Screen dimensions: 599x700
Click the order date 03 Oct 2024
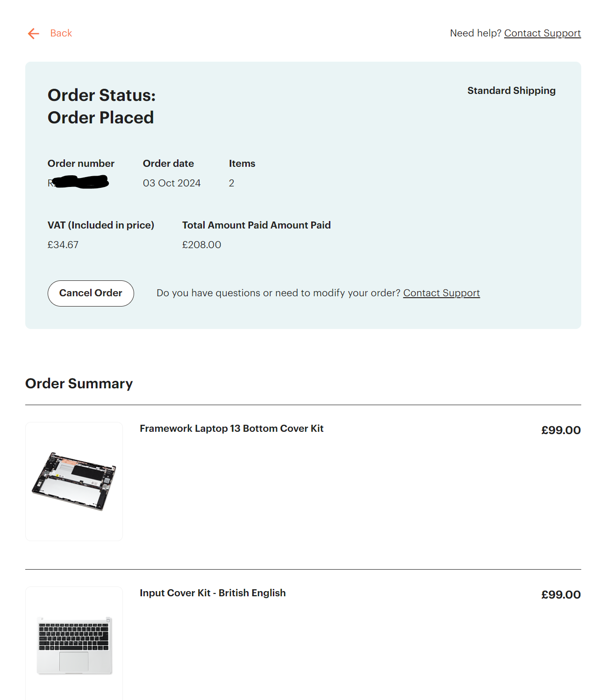point(171,183)
